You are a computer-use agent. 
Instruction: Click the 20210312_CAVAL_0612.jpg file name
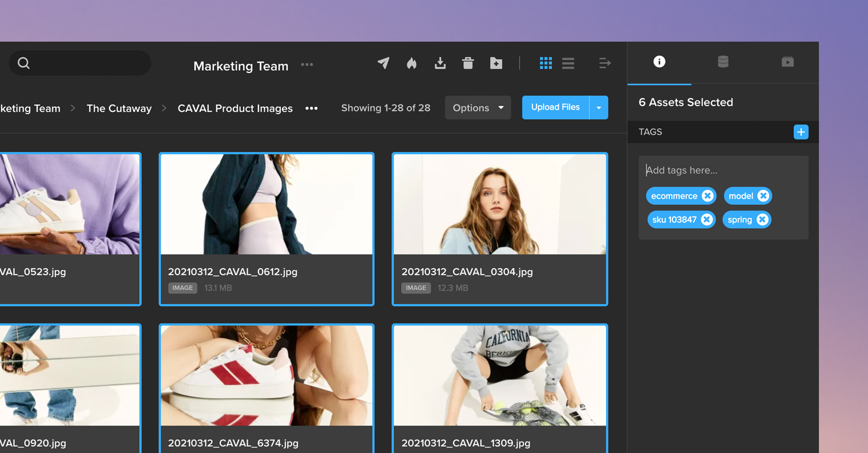pos(233,272)
